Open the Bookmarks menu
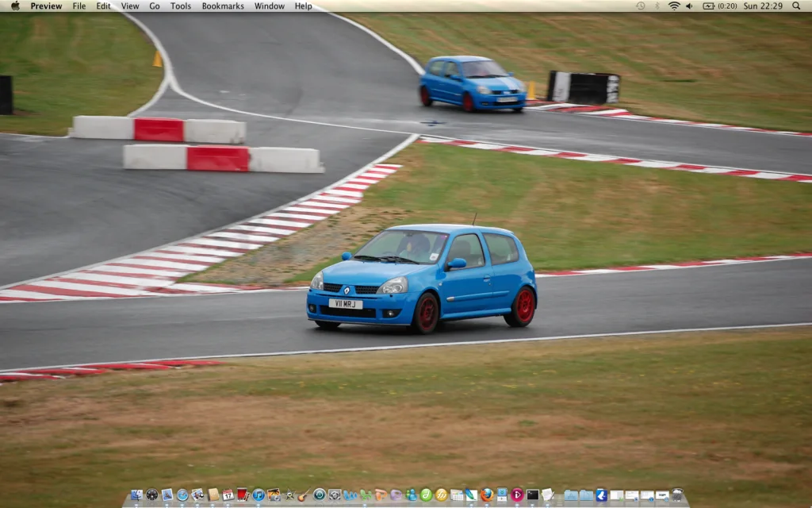 (x=223, y=6)
